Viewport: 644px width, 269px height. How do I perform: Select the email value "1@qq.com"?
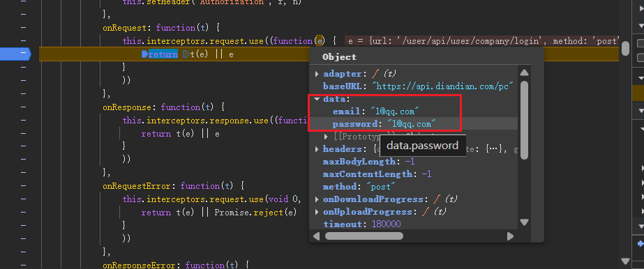(x=395, y=111)
